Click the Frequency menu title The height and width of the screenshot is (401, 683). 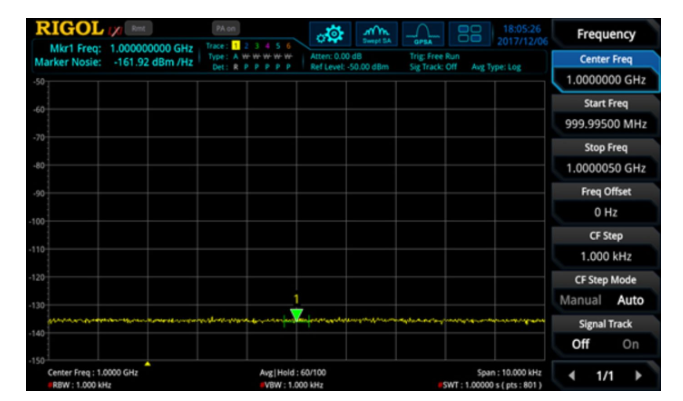(x=606, y=34)
